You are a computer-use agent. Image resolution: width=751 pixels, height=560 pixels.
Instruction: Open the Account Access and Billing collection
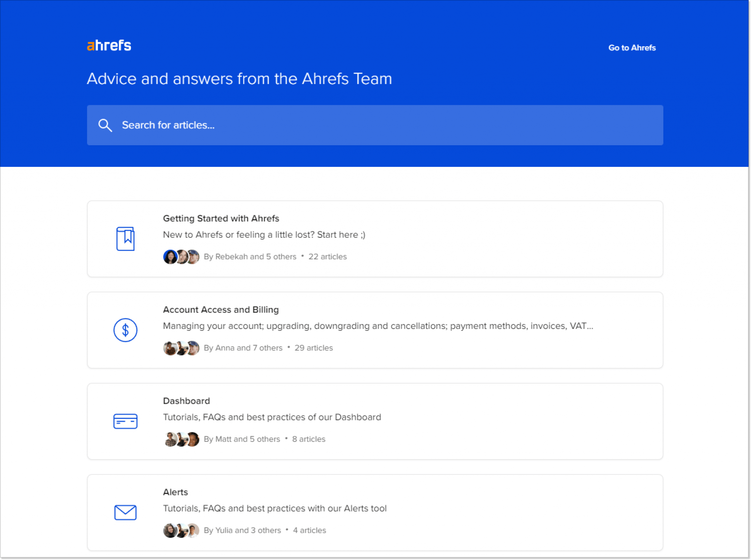(220, 310)
